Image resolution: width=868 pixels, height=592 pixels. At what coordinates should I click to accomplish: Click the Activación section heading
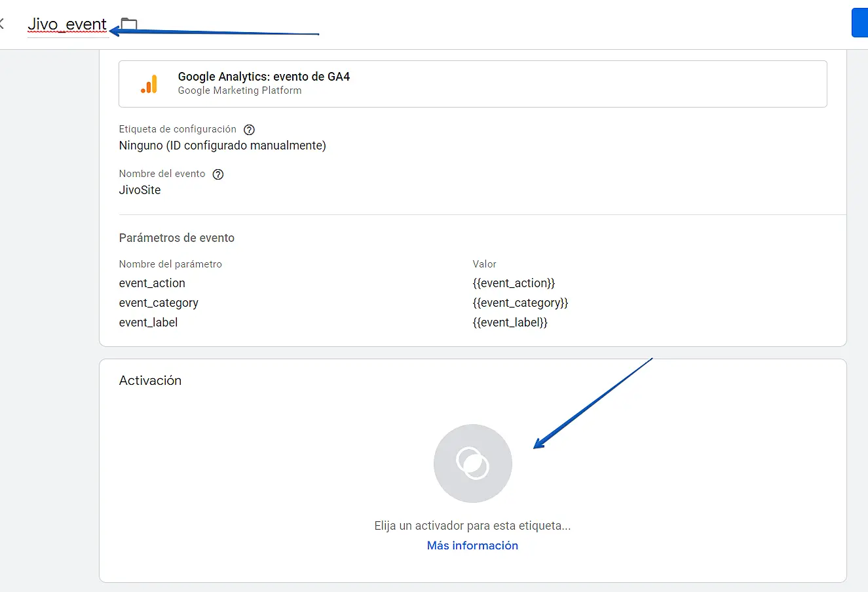(150, 380)
